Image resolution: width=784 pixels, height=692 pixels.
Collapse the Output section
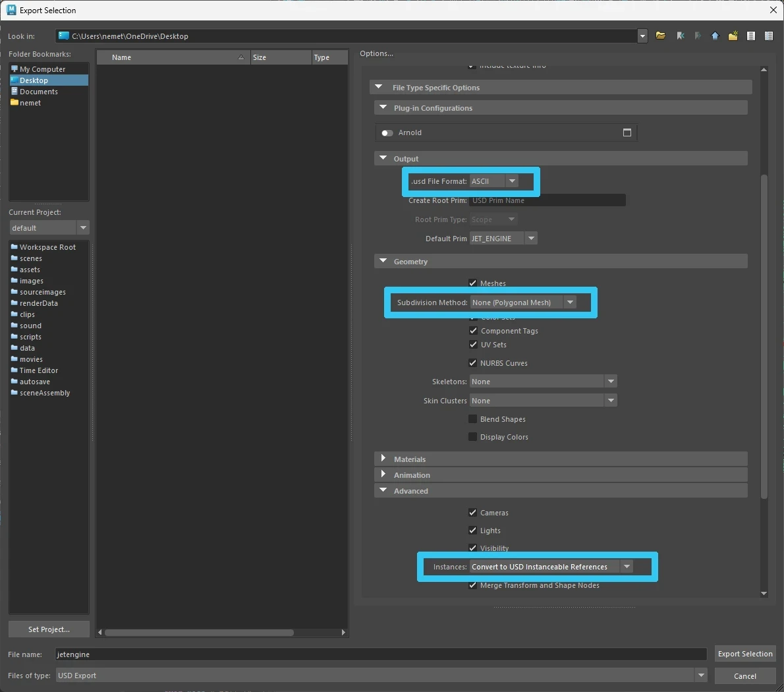pyautogui.click(x=383, y=158)
